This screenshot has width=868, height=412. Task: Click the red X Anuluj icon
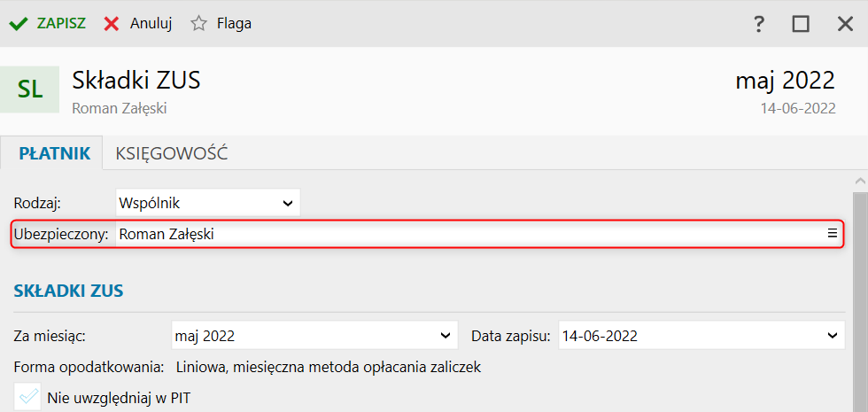(112, 24)
